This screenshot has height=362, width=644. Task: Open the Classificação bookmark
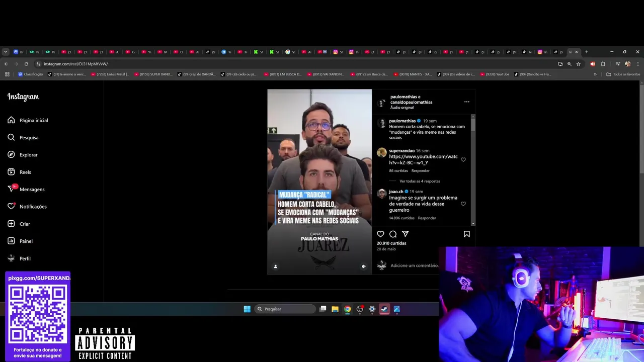tap(30, 74)
